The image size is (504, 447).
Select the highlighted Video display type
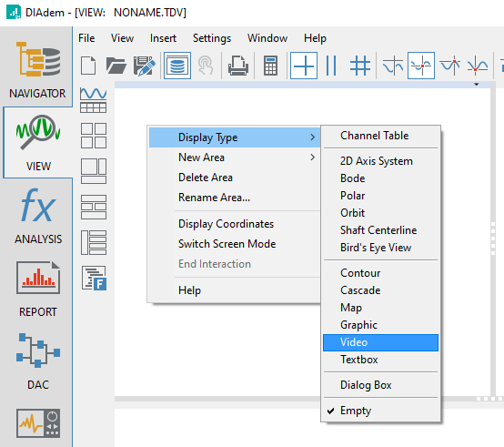point(380,342)
